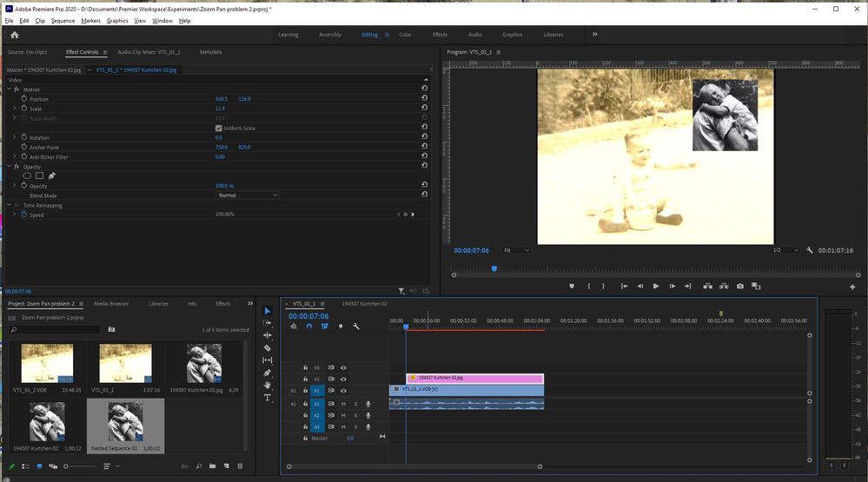Mute audio track A1

[x=343, y=404]
